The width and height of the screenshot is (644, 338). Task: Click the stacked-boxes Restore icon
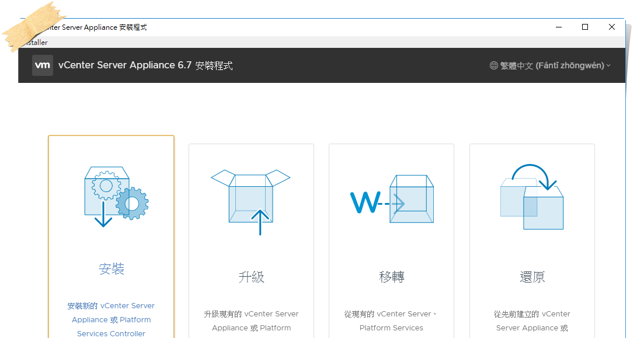click(x=531, y=198)
